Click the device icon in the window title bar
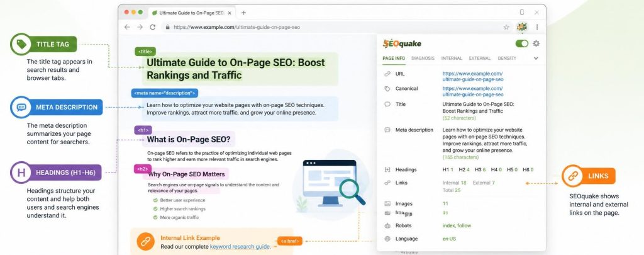The image size is (644, 255). (x=522, y=13)
